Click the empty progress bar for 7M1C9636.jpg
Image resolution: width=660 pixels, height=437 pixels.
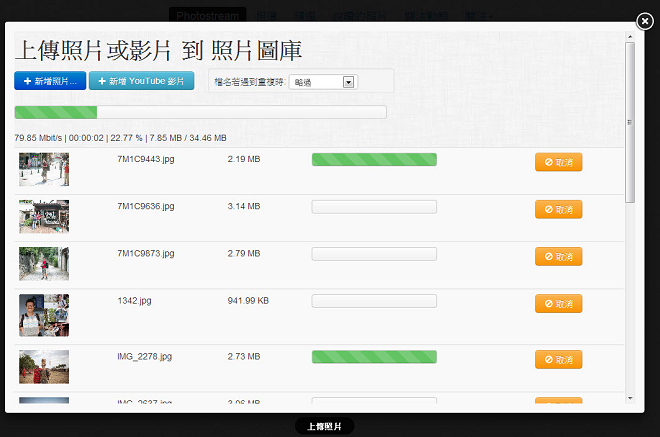[x=374, y=207]
